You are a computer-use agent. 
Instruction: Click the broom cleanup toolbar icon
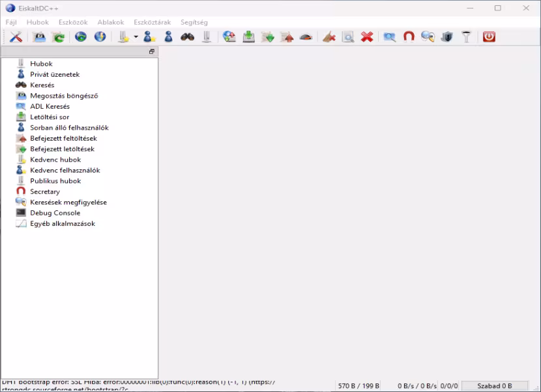[329, 36]
